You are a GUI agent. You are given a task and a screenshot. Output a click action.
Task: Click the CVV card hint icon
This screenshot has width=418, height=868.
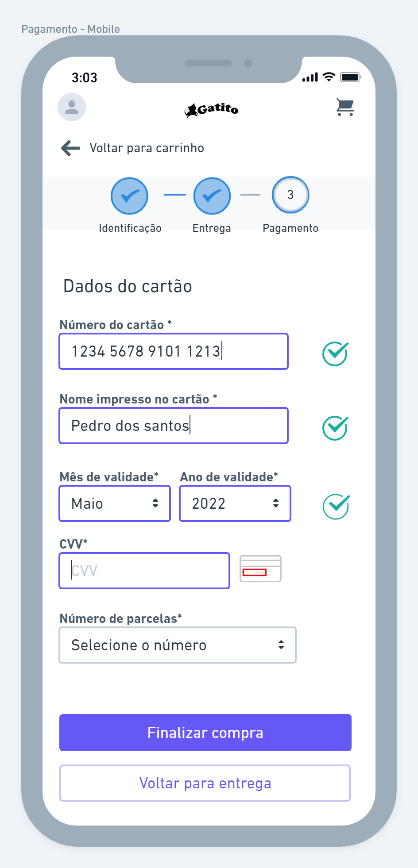260,569
